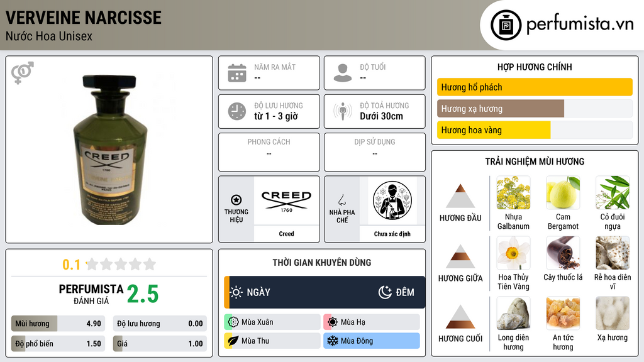Click the calendar icon for Năm ra mắt
This screenshot has height=362, width=644.
point(237,73)
